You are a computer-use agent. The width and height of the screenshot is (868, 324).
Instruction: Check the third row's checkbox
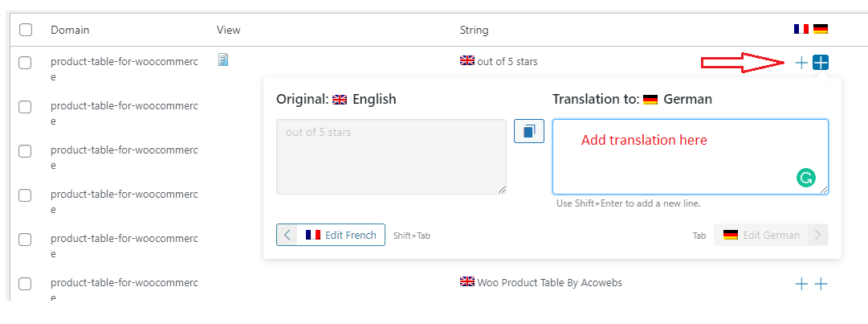25,151
